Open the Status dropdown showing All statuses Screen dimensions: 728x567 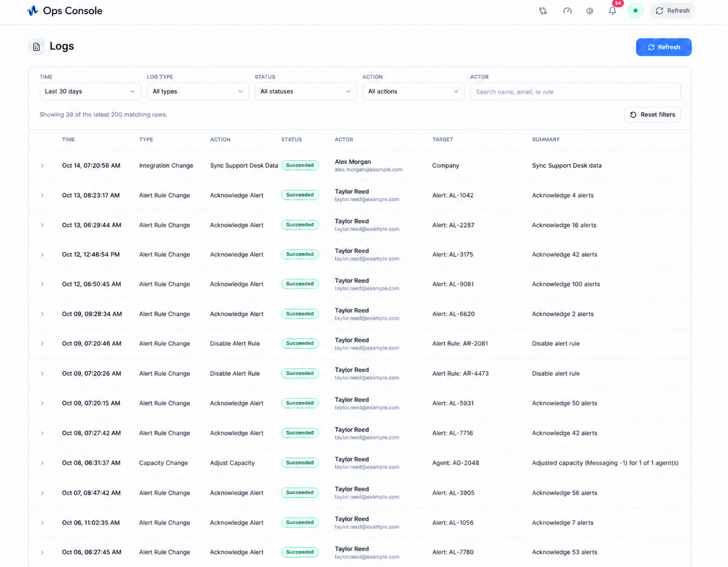point(305,92)
